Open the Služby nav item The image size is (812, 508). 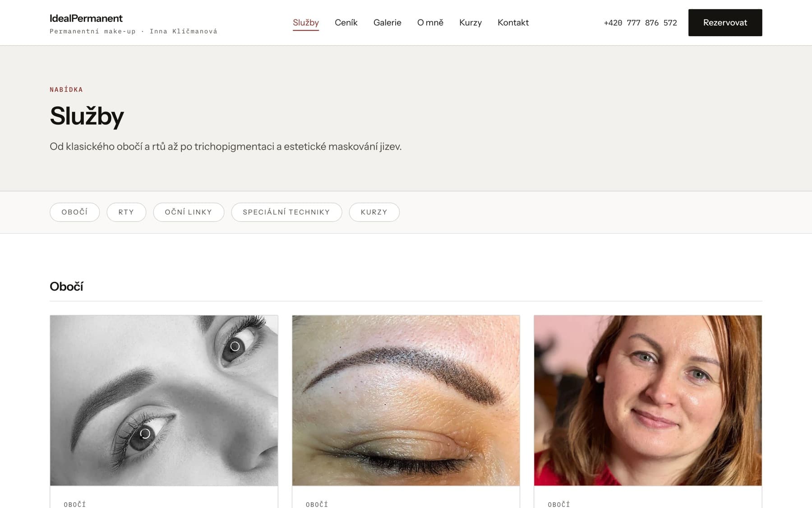coord(306,23)
